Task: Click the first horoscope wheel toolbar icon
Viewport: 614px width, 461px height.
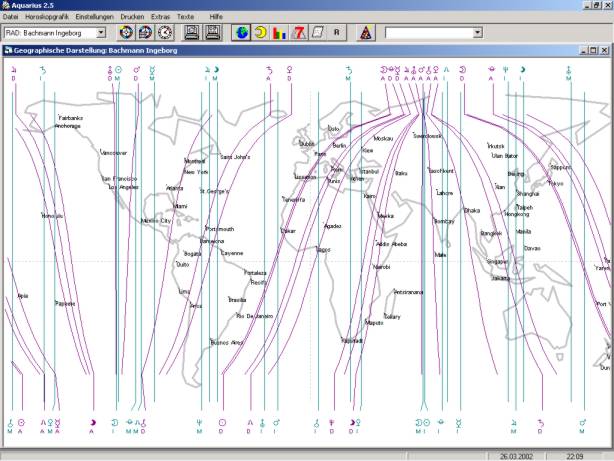Action: pyautogui.click(x=125, y=33)
